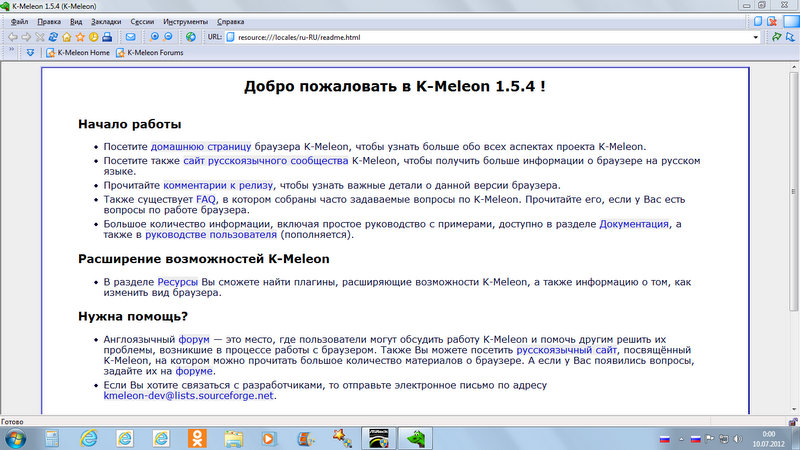Click the scroll-down arrow of the page scrollbar

click(794, 409)
